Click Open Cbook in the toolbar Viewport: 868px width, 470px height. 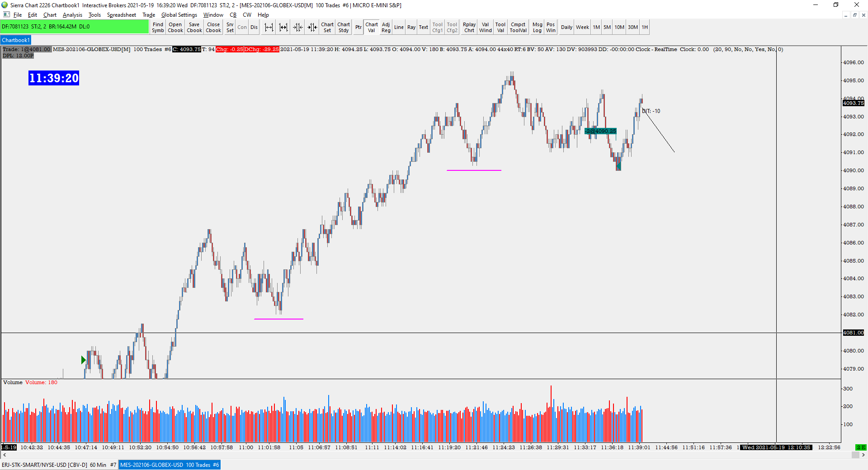(x=175, y=27)
